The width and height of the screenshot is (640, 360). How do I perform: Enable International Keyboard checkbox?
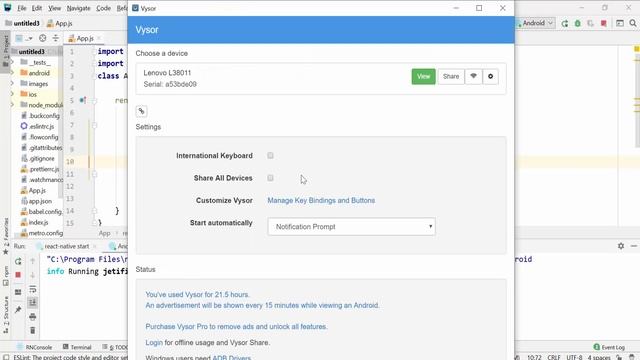(270, 156)
